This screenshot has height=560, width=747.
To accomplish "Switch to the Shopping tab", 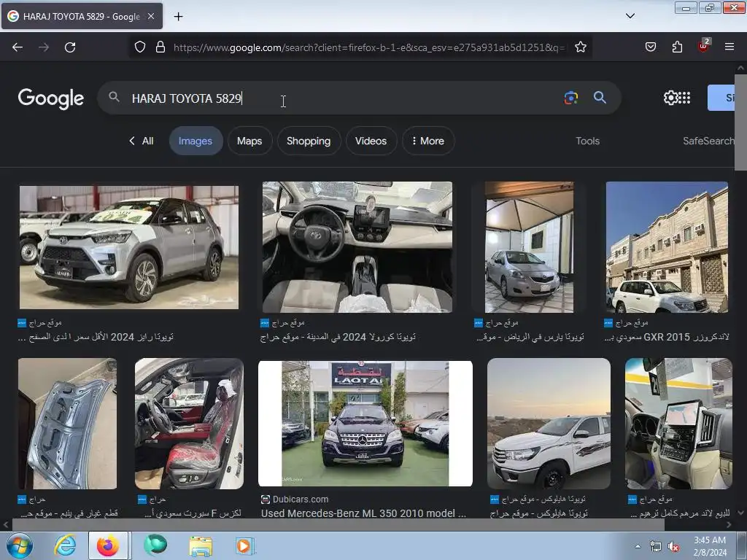I will pos(309,141).
